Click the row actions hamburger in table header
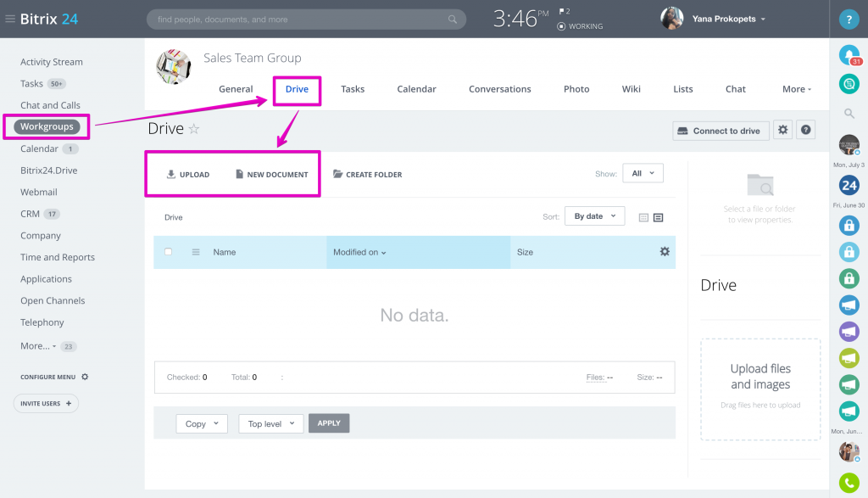The height and width of the screenshot is (498, 868). point(196,252)
